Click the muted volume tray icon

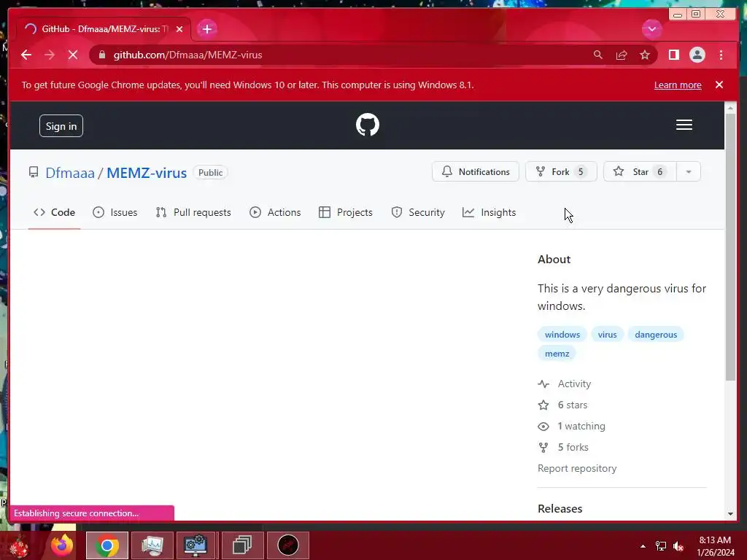click(678, 546)
